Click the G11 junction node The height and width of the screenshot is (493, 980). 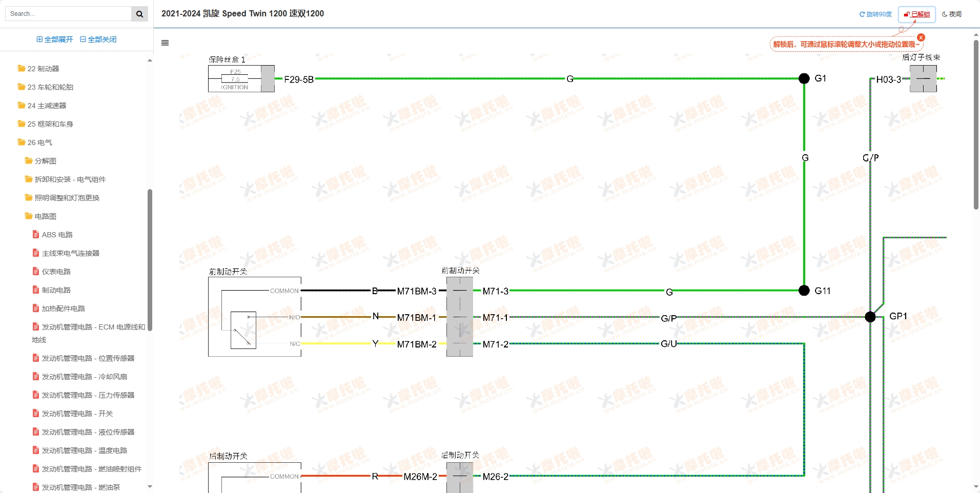coord(804,291)
